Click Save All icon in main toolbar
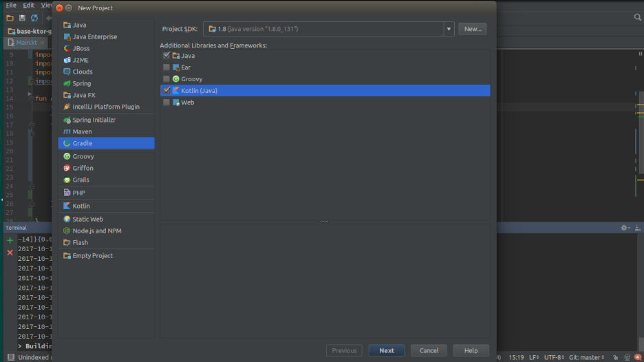644x362 pixels. pyautogui.click(x=22, y=18)
